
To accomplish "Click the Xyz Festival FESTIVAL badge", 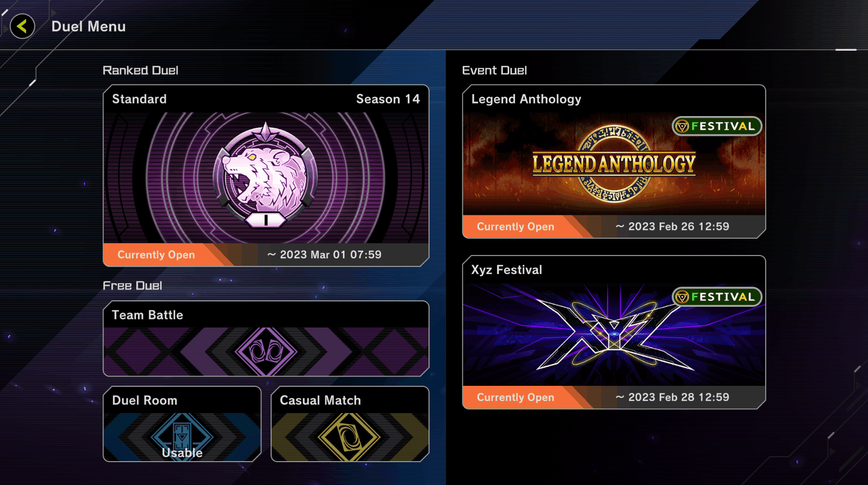I will (x=717, y=297).
